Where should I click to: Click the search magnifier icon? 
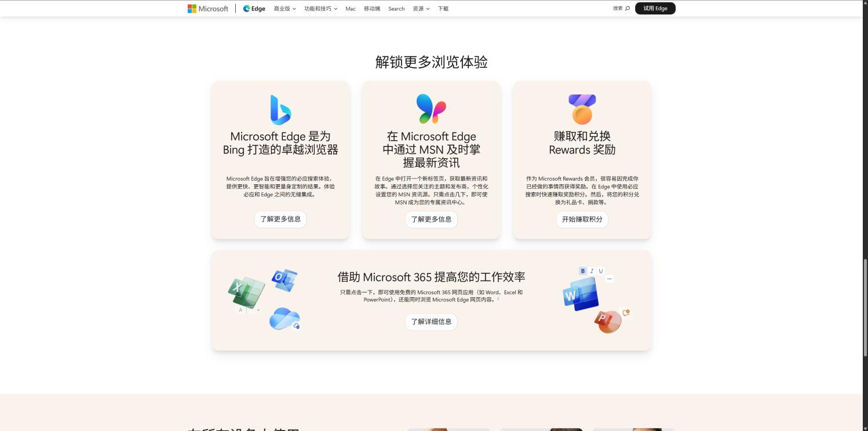coord(628,9)
